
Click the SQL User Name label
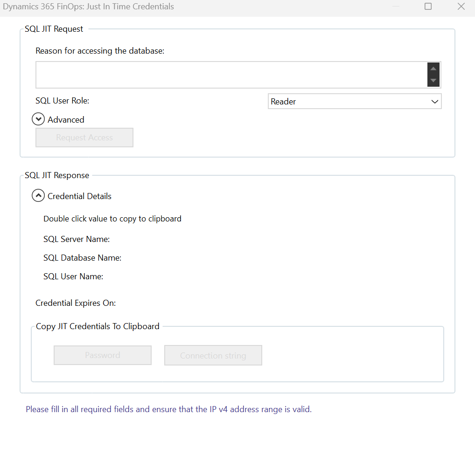point(73,276)
